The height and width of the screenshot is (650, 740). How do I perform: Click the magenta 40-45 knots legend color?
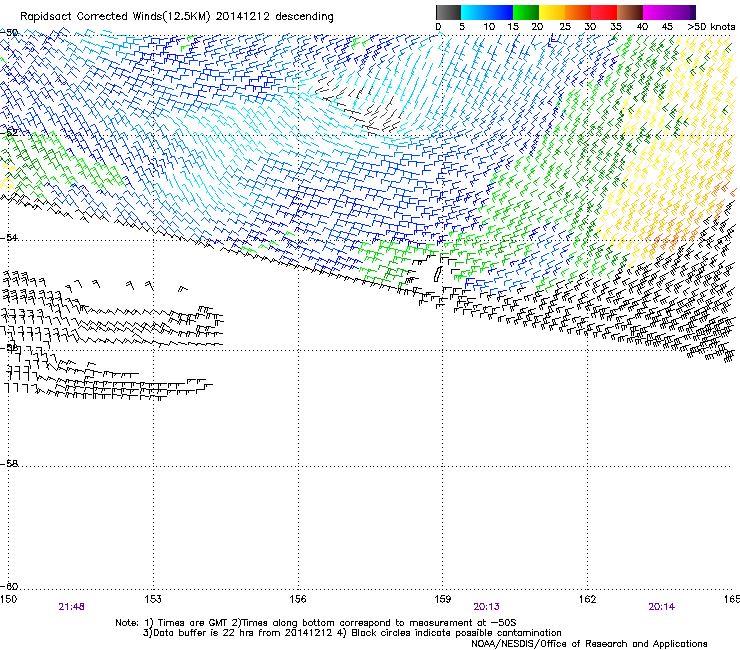click(x=656, y=12)
